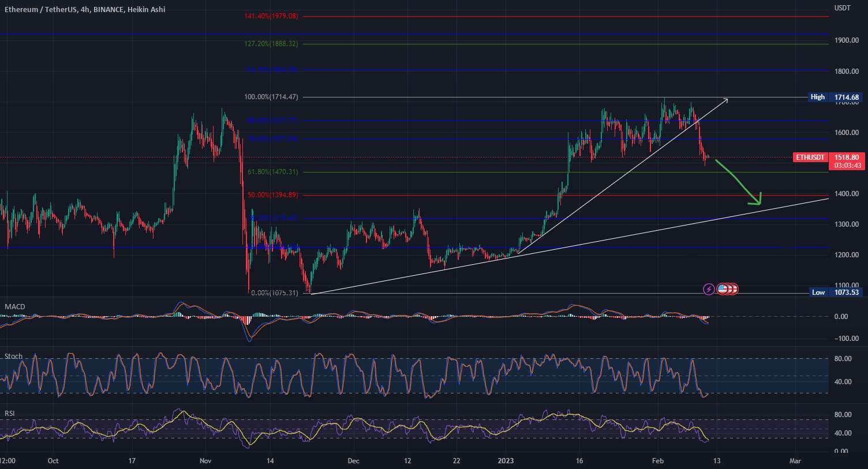Click the 1400.00 price axis label
868x469 pixels.
[846, 194]
